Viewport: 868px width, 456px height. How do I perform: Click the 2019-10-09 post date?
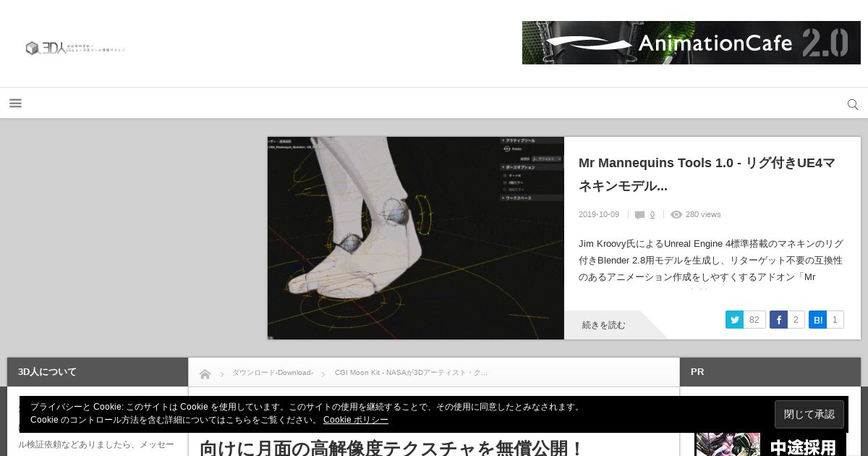[599, 215]
